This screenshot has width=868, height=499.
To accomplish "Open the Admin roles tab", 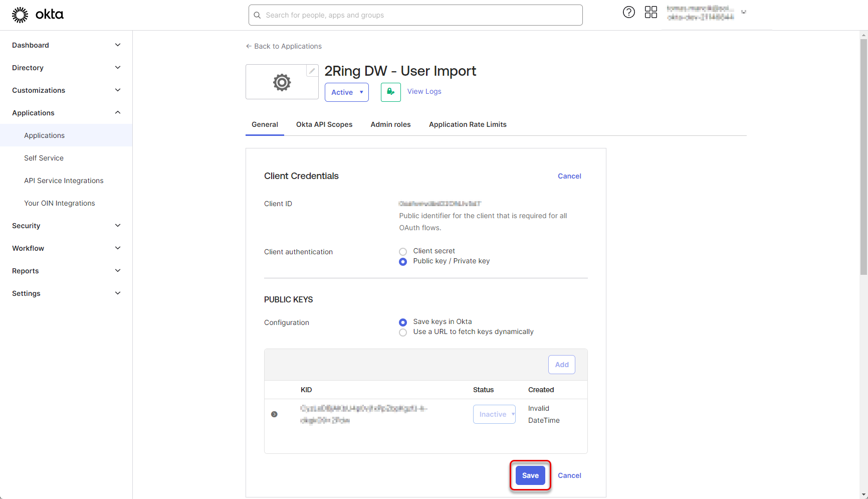I will (390, 124).
